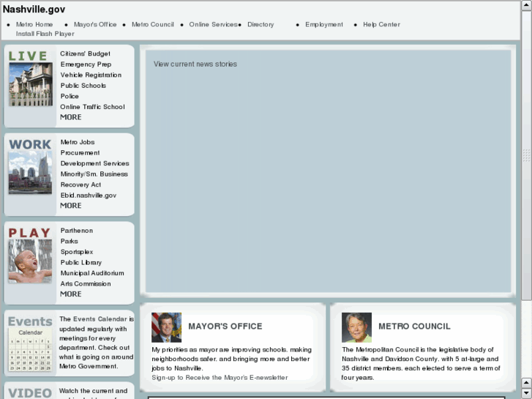532x399 pixels.
Task: Click the LIVE section heading
Action: 28,56
